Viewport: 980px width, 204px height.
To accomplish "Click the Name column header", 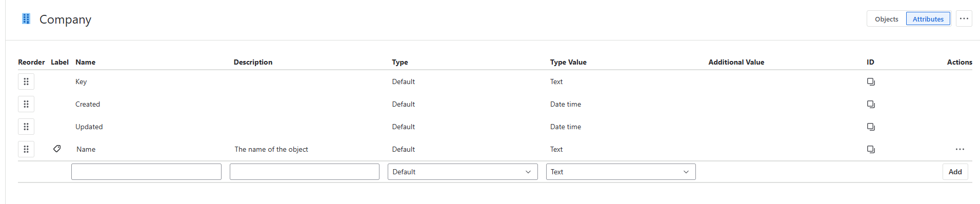I will [86, 62].
